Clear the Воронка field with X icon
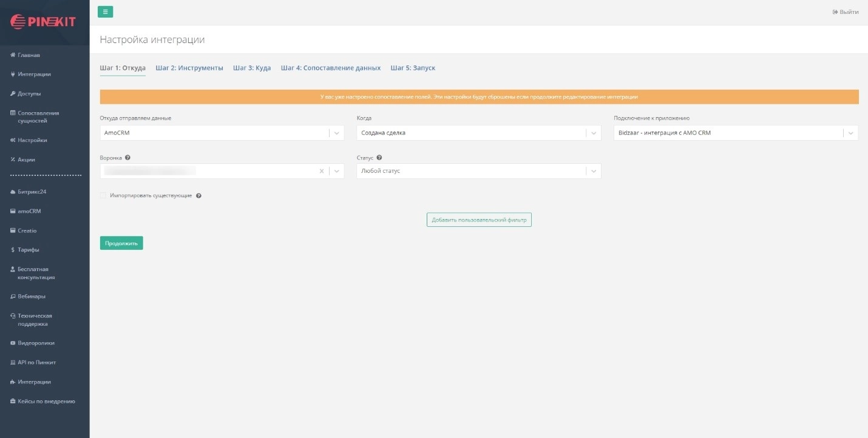Screen dimensions: 868x438 [322, 171]
